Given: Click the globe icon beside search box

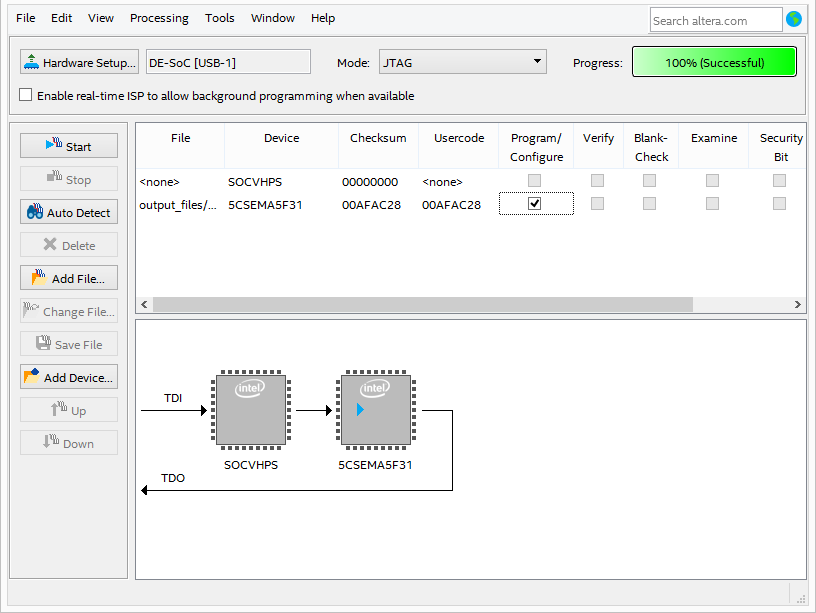Looking at the screenshot, I should [794, 19].
